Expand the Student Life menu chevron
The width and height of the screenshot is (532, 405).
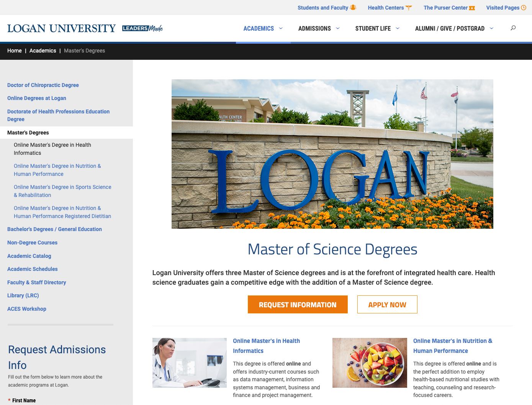398,28
